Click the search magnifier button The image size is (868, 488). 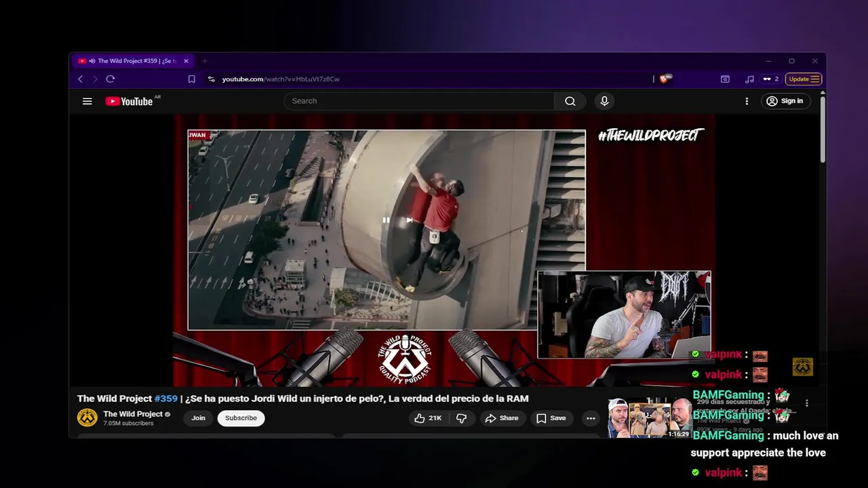(570, 101)
